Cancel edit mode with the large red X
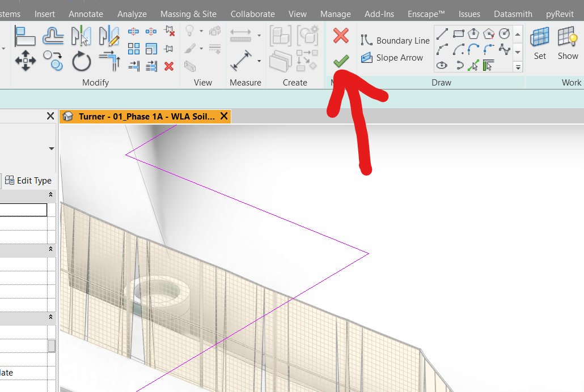 click(x=341, y=36)
